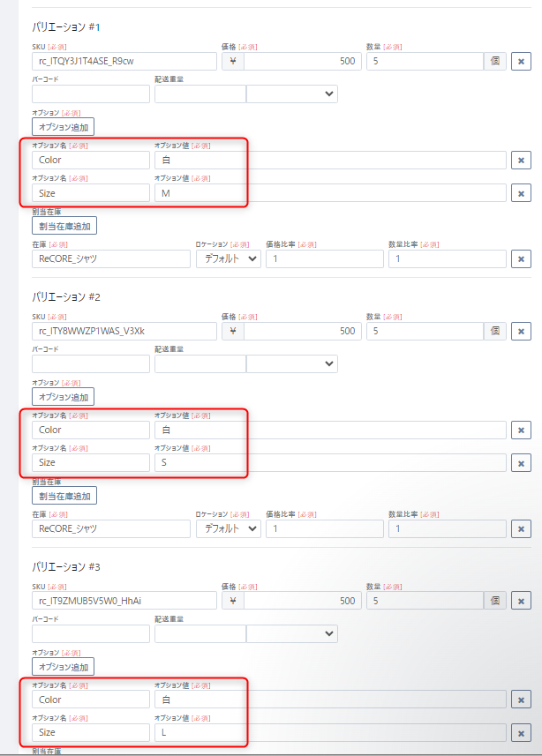
Task: Delete Variation #2 using its X button
Action: point(522,332)
